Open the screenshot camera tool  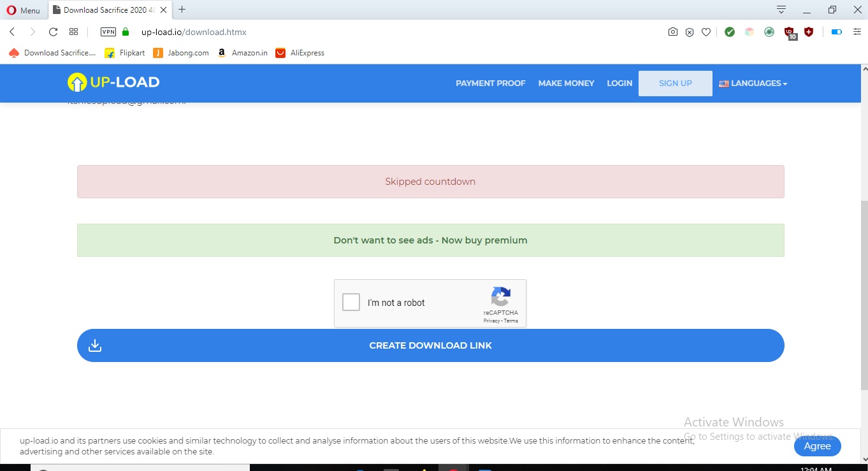pos(673,31)
